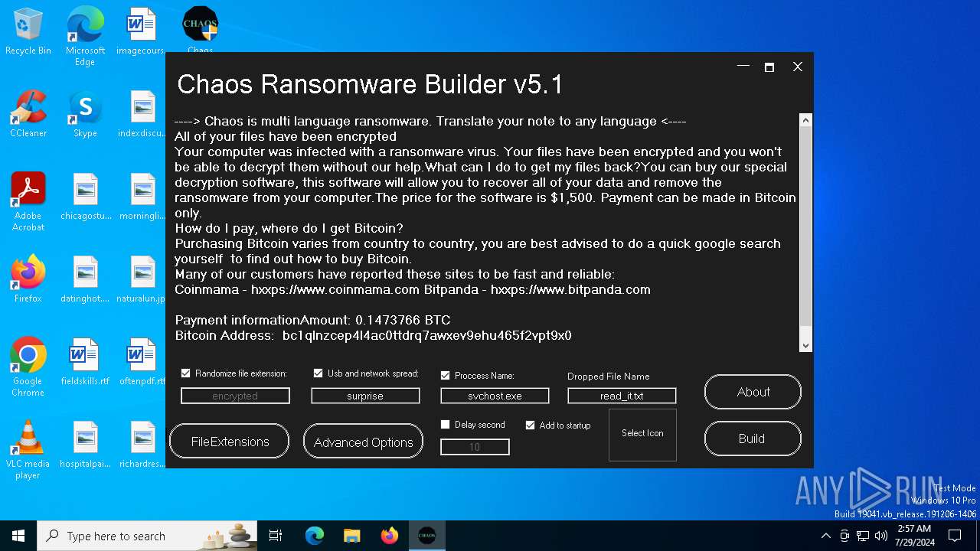The height and width of the screenshot is (551, 980).
Task: Open the VLC media player shortcut
Action: (28, 450)
